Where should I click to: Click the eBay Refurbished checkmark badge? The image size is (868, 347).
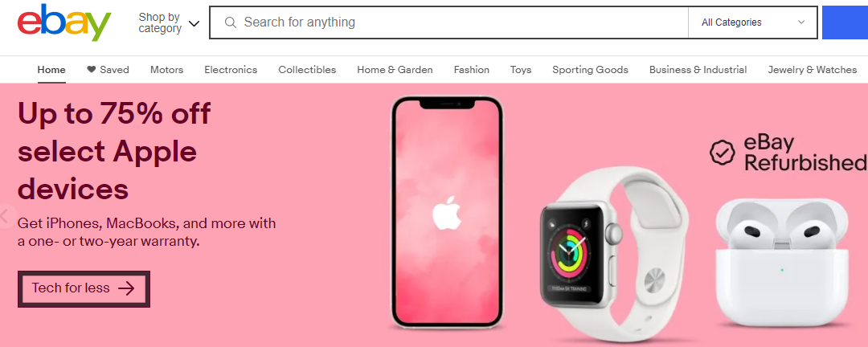pyautogui.click(x=723, y=153)
